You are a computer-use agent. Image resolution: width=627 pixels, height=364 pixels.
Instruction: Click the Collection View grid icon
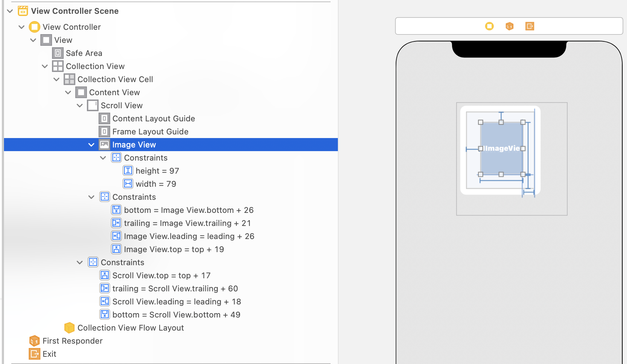point(58,66)
